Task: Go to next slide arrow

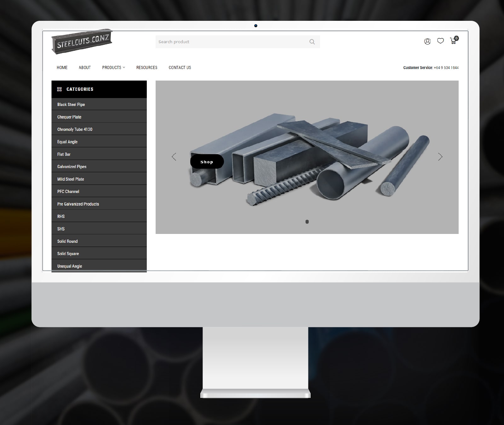Action: coord(440,157)
